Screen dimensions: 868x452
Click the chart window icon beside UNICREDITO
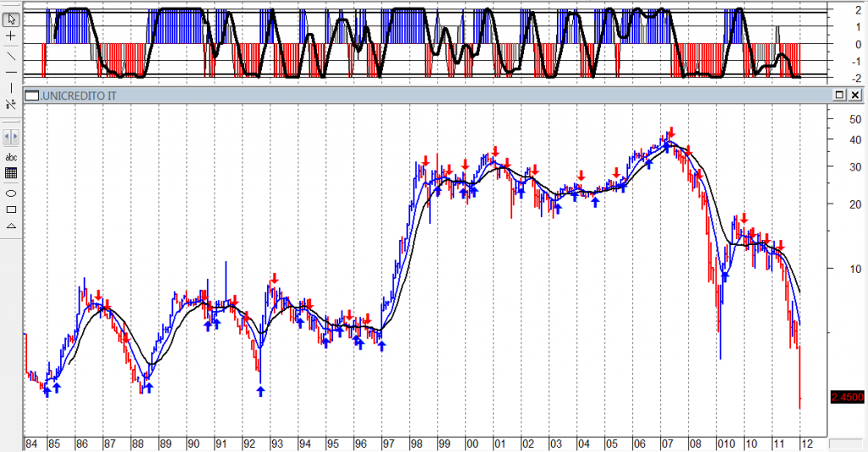tap(32, 96)
